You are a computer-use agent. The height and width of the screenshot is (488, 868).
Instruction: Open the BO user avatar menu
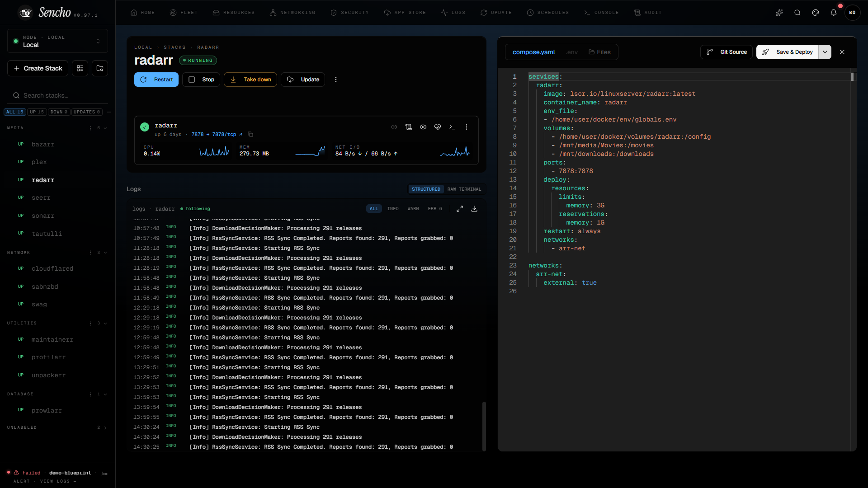click(852, 13)
